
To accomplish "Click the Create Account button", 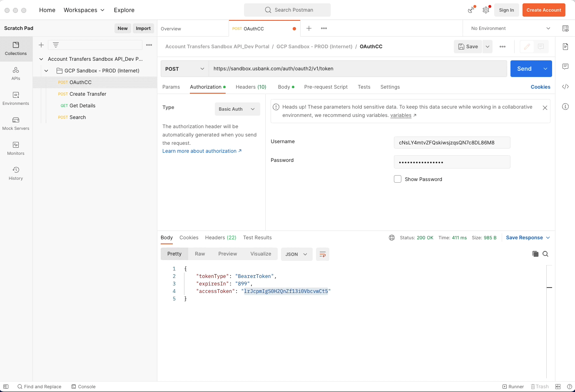I will tap(544, 10).
